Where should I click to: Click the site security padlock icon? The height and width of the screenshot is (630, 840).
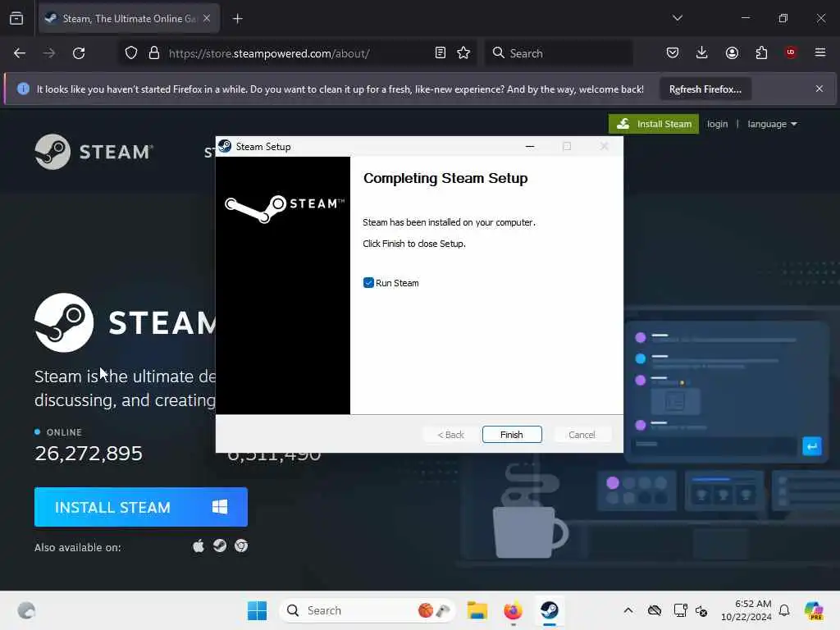tap(154, 53)
